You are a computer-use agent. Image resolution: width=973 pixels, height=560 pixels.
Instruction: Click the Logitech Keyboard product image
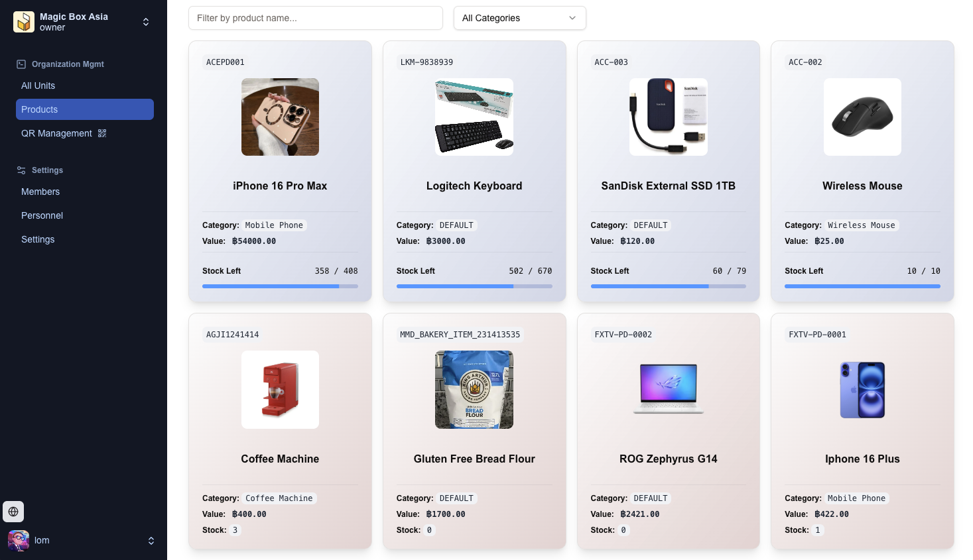474,117
